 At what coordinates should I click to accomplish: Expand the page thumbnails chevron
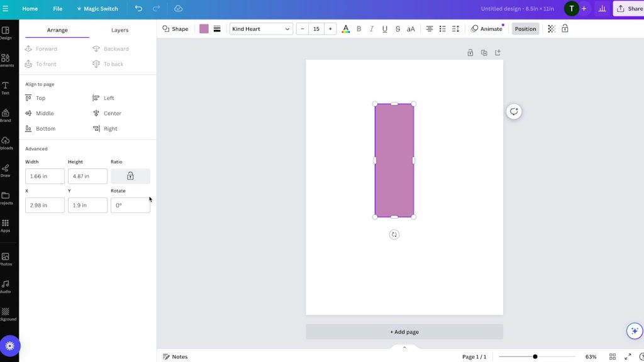tap(404, 347)
